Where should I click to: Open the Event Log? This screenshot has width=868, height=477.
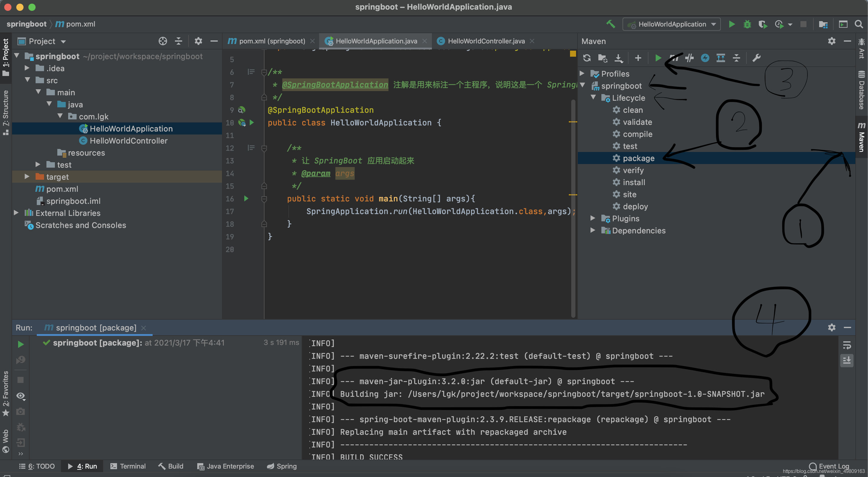pos(828,466)
